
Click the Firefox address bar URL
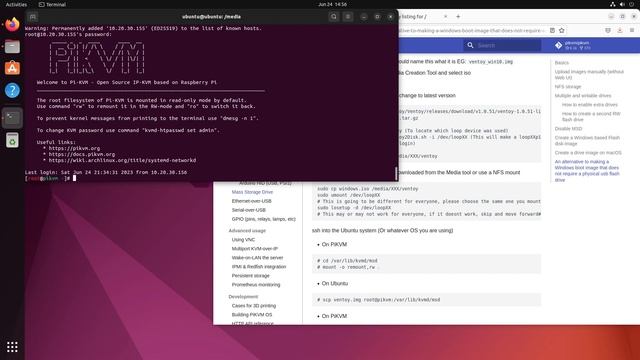pyautogui.click(x=472, y=30)
